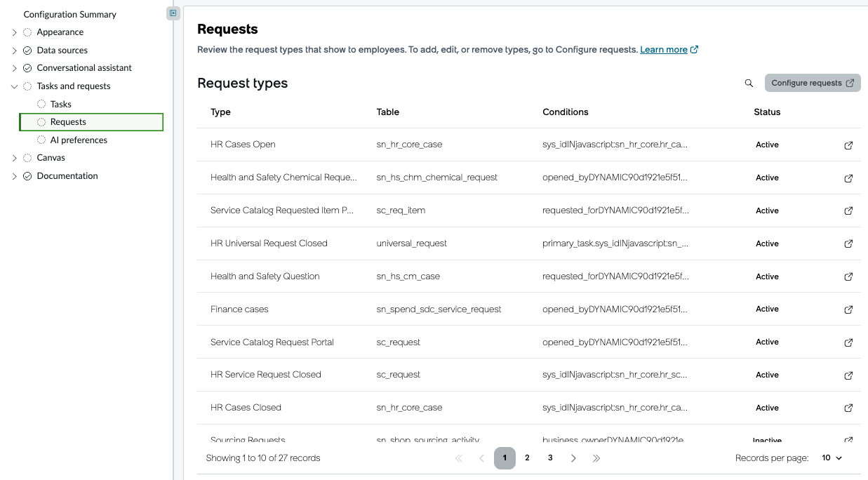Click the Appearance status circle icon
Image resolution: width=868 pixels, height=480 pixels.
click(x=27, y=32)
